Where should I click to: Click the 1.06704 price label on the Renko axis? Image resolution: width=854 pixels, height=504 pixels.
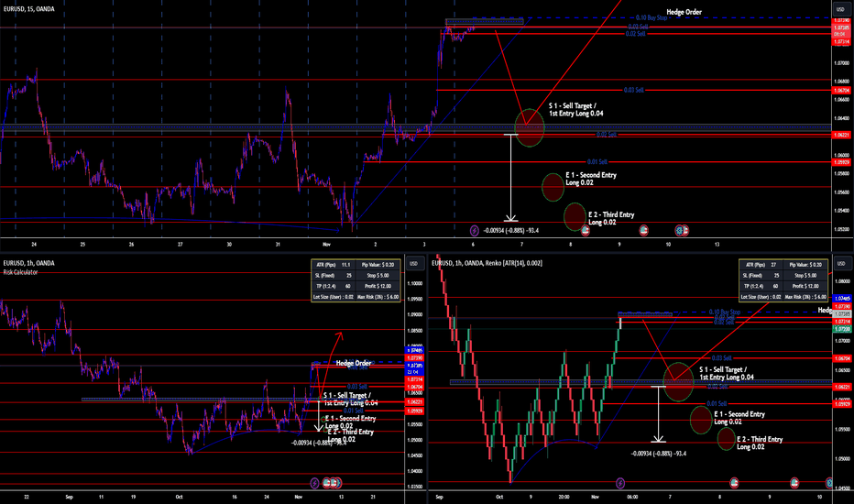click(x=842, y=358)
